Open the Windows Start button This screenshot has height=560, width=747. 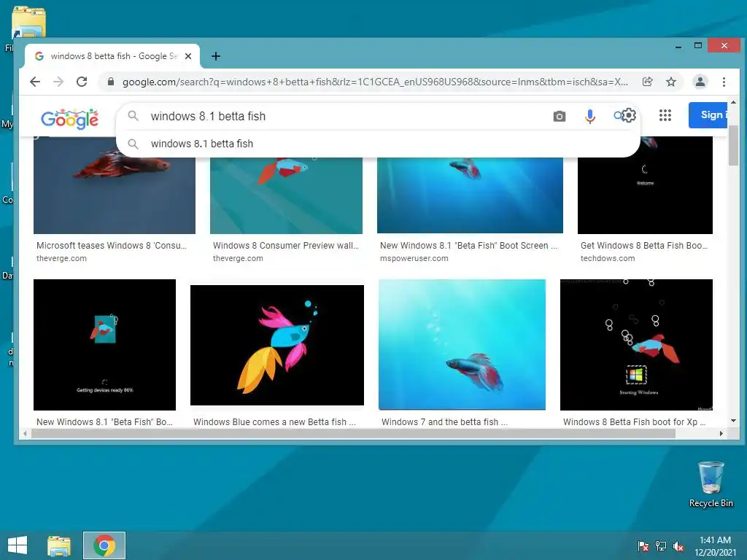pos(18,545)
